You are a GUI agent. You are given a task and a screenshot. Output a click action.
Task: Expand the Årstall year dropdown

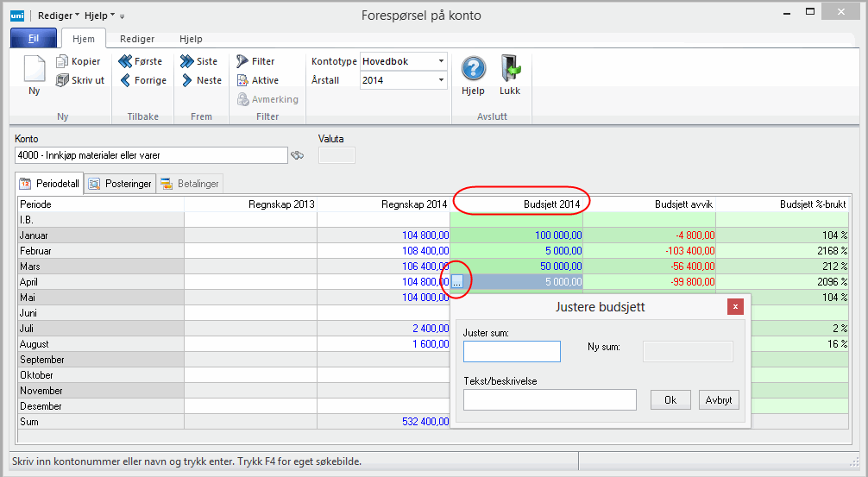click(441, 80)
